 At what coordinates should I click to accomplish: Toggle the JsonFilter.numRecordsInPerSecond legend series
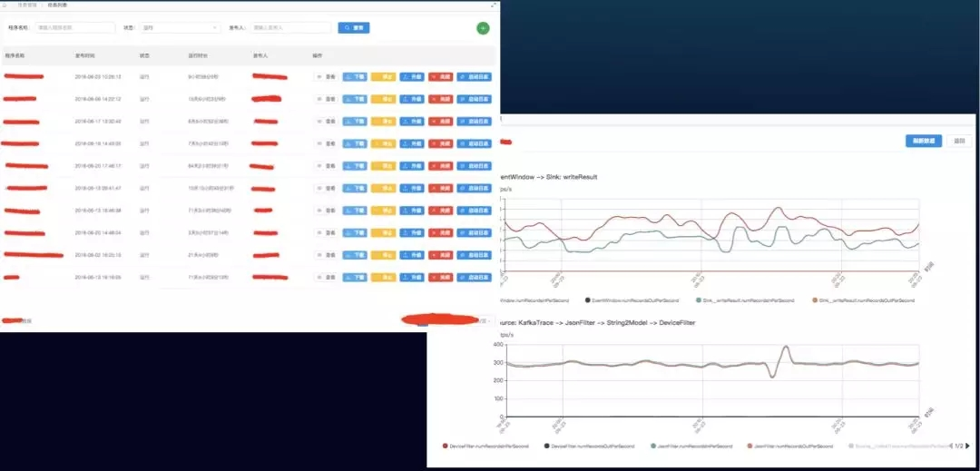click(x=691, y=446)
